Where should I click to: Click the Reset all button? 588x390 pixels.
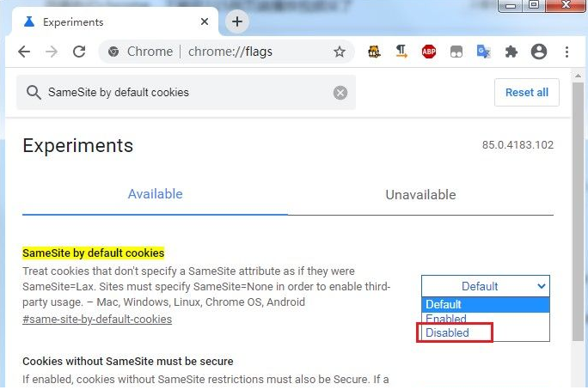[526, 92]
